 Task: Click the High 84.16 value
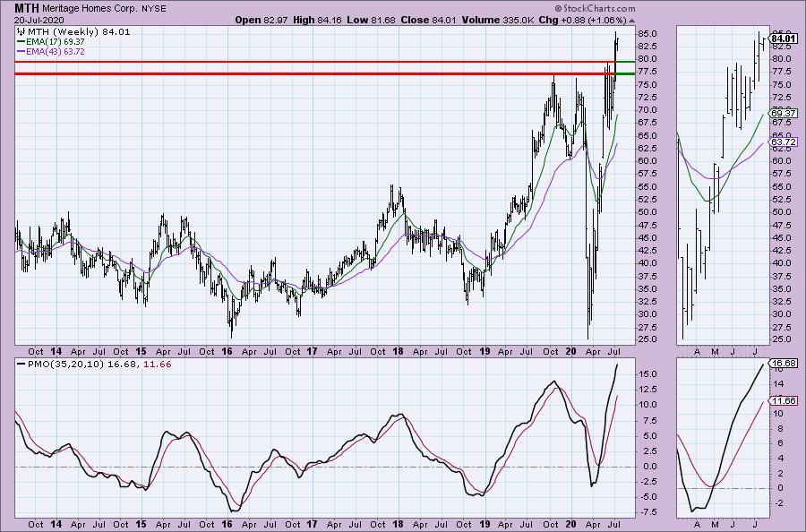pyautogui.click(x=318, y=20)
